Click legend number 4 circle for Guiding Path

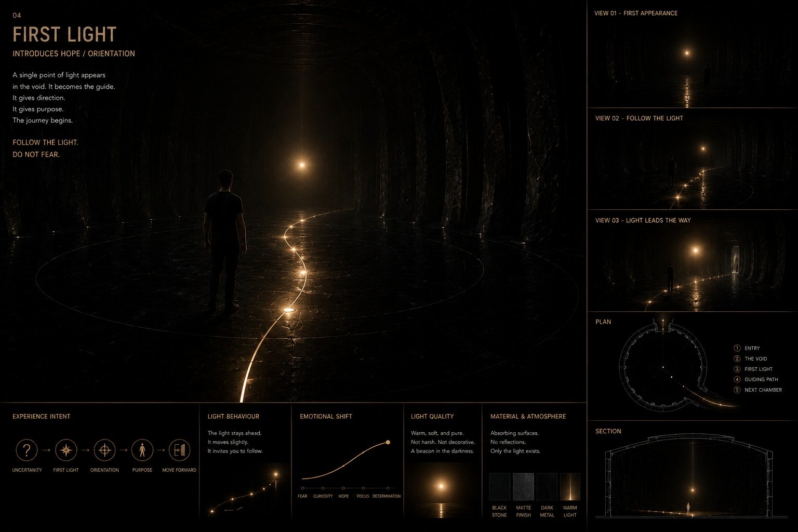[x=737, y=379]
